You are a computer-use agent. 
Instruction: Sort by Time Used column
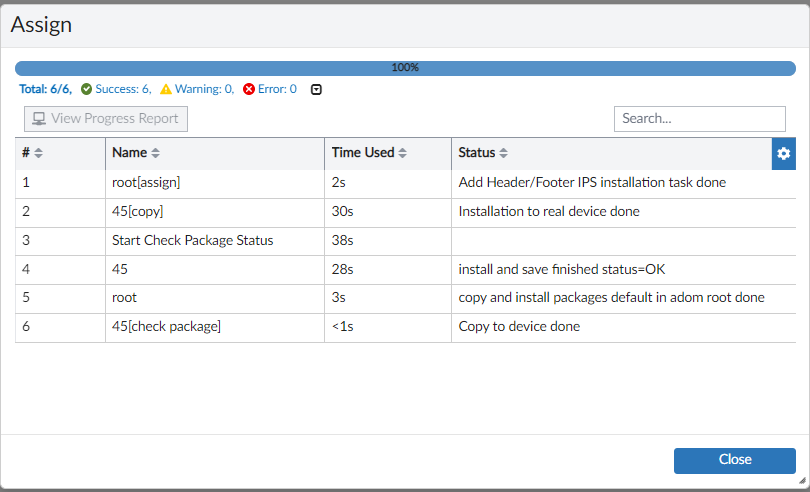click(x=402, y=153)
